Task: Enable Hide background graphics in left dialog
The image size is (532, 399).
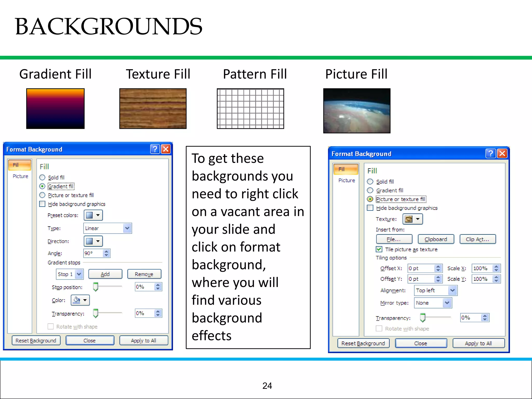Action: [42, 204]
